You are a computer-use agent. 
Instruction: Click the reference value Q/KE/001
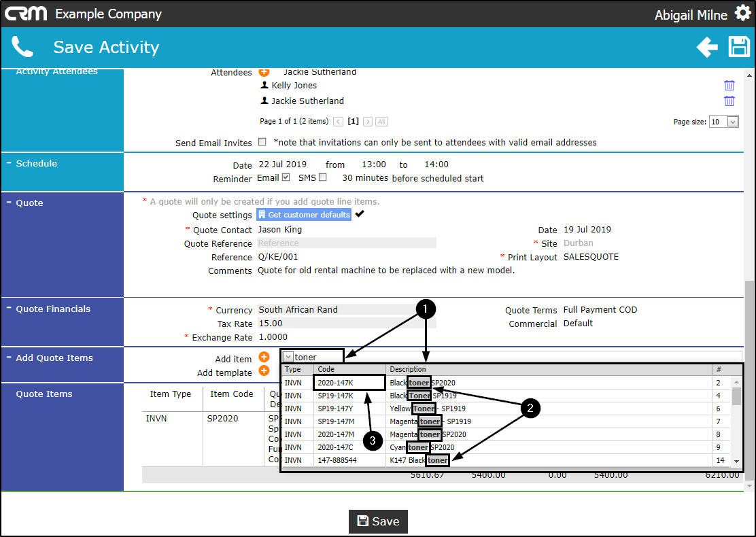[x=277, y=257]
